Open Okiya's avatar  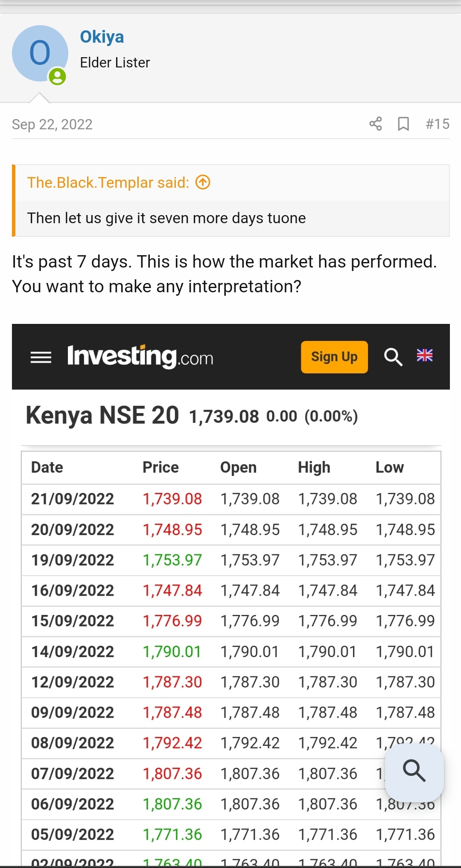40,53
